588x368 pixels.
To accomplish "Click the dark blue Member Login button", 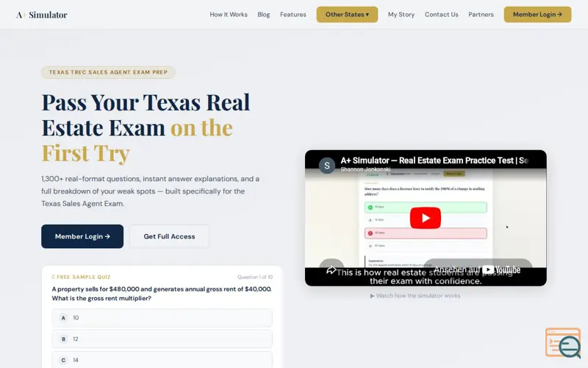I will pyautogui.click(x=82, y=236).
